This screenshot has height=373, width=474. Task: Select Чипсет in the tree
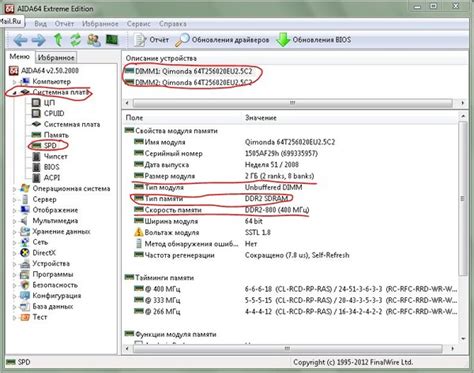(x=49, y=156)
